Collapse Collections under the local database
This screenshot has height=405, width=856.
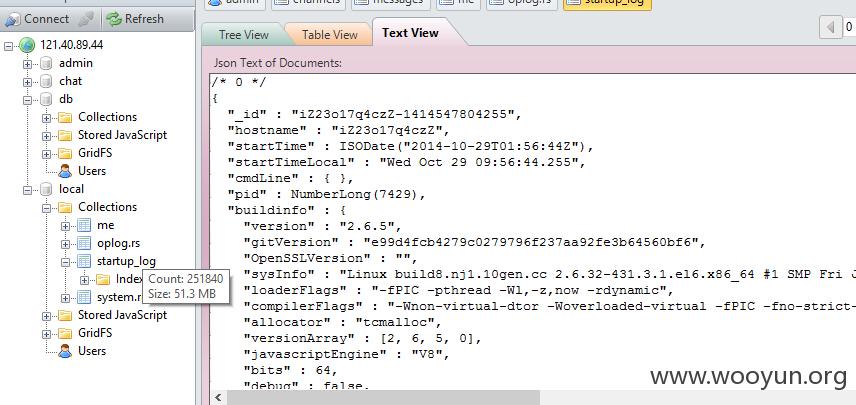coord(46,208)
